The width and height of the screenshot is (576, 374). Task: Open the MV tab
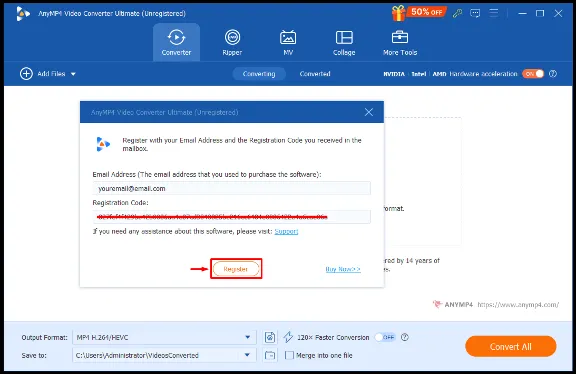(x=288, y=42)
